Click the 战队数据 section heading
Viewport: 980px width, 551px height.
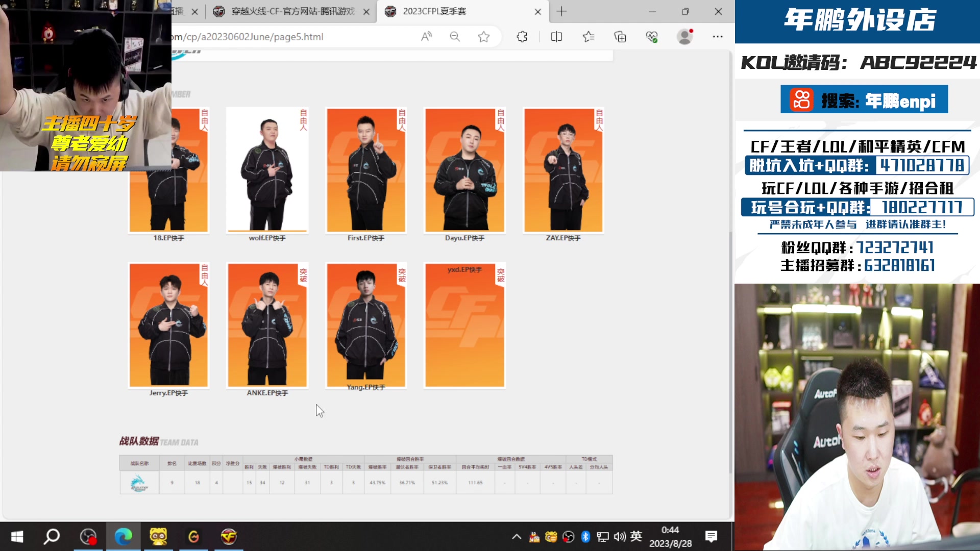(139, 441)
